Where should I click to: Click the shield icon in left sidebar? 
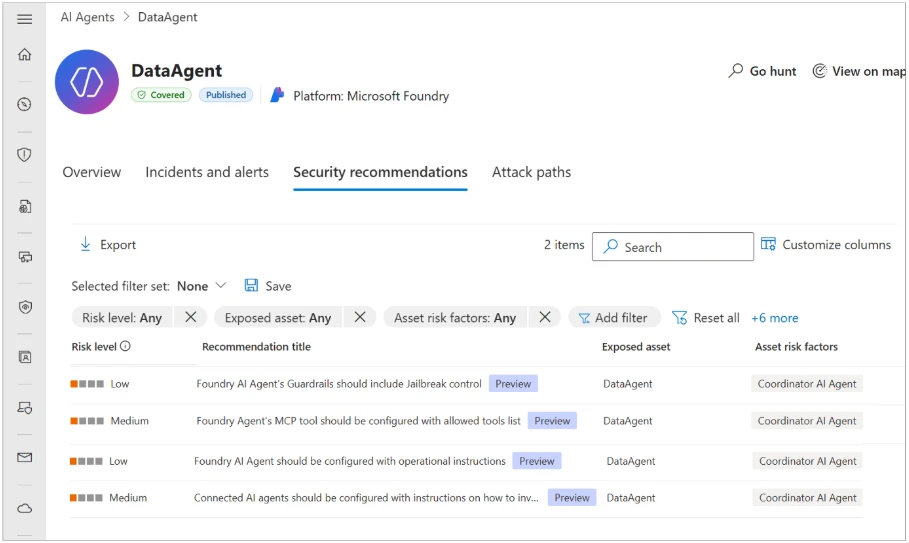(x=25, y=155)
